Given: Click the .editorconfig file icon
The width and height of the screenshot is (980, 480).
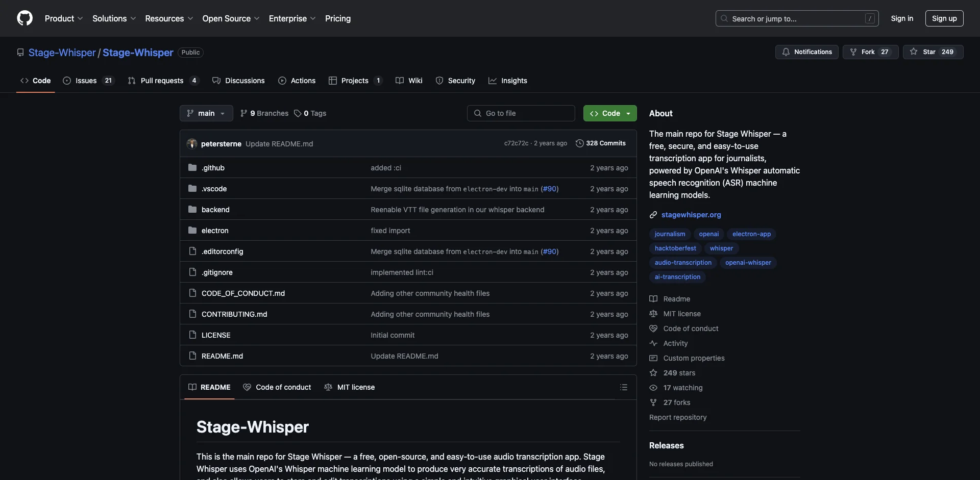Looking at the screenshot, I should (192, 251).
